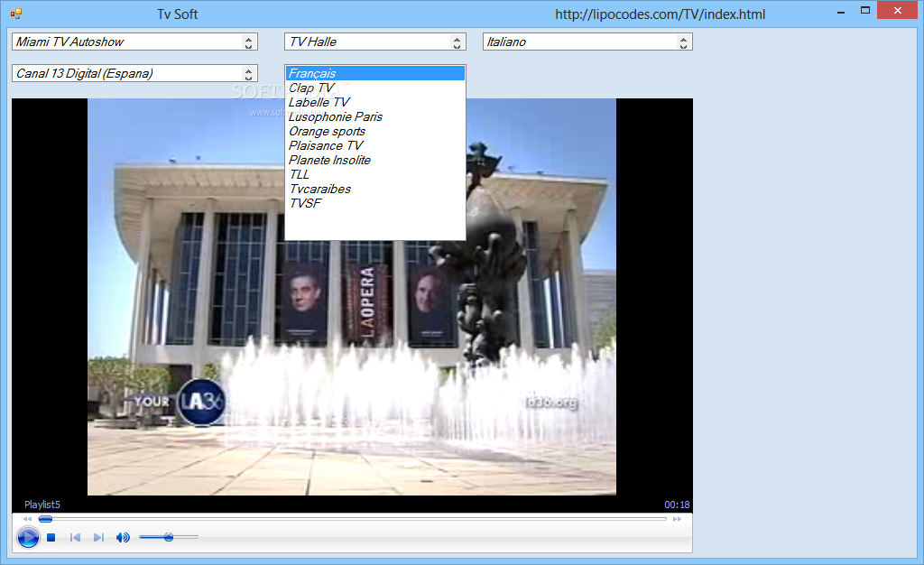The width and height of the screenshot is (924, 565).
Task: Open the Italiano channel selector
Action: coord(587,42)
